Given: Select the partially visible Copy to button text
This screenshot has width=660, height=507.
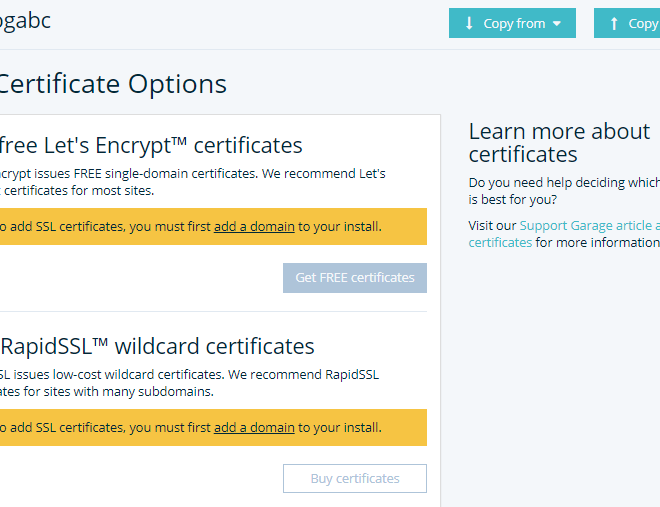Looking at the screenshot, I should coord(644,24).
